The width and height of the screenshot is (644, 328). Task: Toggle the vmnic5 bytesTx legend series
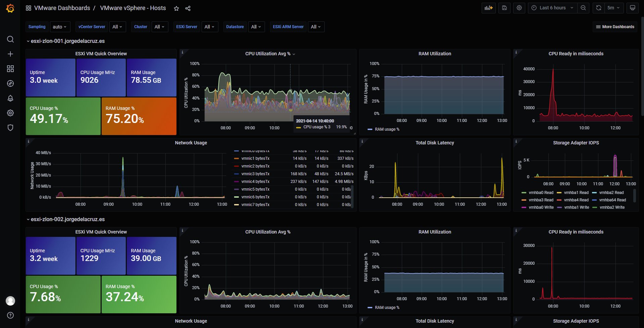coord(255,189)
